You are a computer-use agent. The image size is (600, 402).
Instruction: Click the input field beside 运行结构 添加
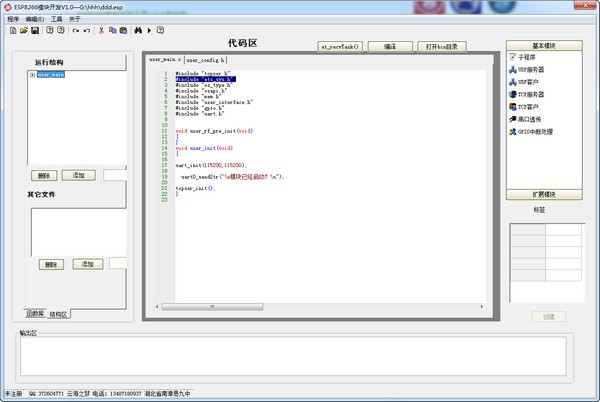(x=115, y=175)
